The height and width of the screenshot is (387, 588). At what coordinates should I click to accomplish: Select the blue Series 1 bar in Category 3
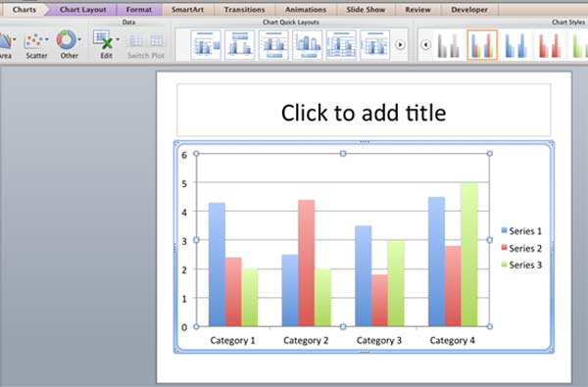[x=364, y=276]
